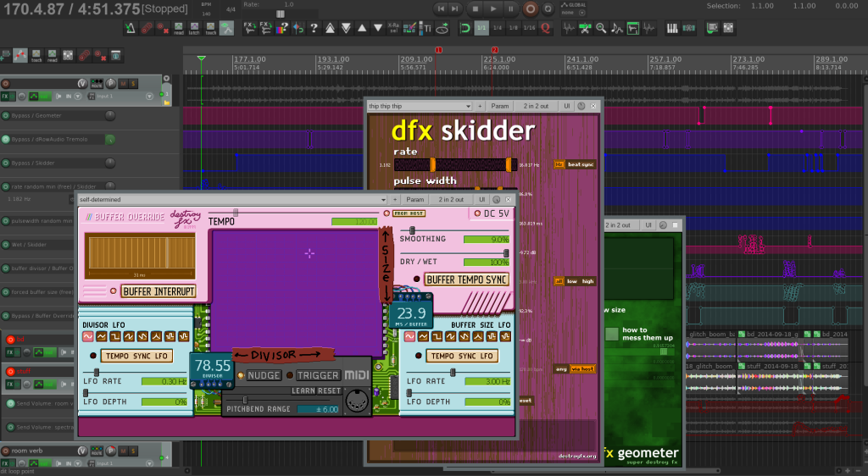This screenshot has width=868, height=476.
Task: Click the MIDI LEARN button
Action: pos(304,390)
